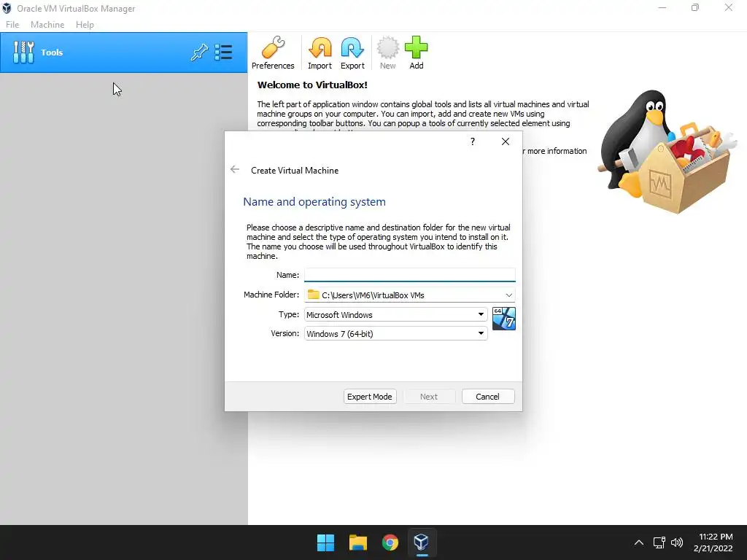
Task: Open the Windows Start menu
Action: 326,542
